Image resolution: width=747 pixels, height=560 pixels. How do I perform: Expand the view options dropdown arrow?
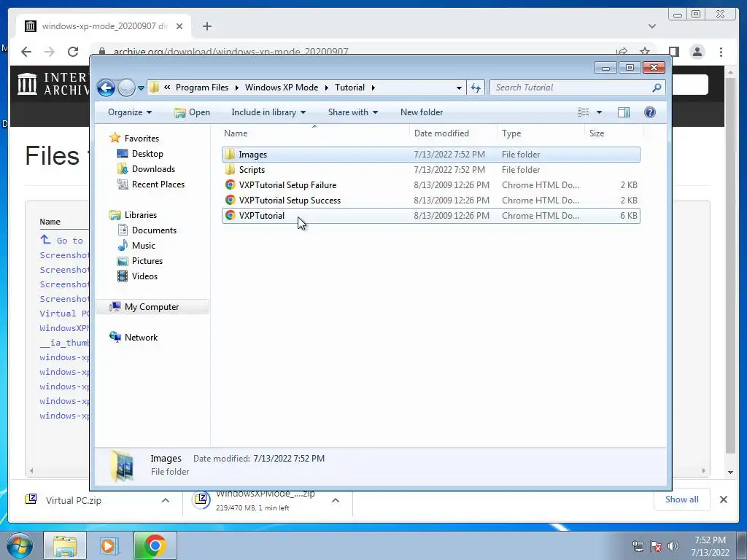point(600,112)
